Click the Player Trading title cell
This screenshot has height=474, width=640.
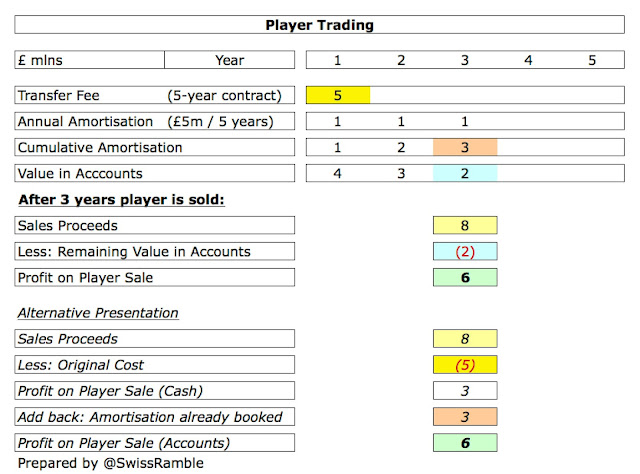tap(319, 25)
